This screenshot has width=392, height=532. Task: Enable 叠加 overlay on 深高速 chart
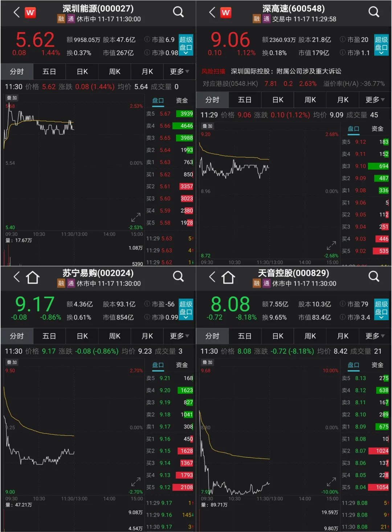pyautogui.click(x=207, y=126)
